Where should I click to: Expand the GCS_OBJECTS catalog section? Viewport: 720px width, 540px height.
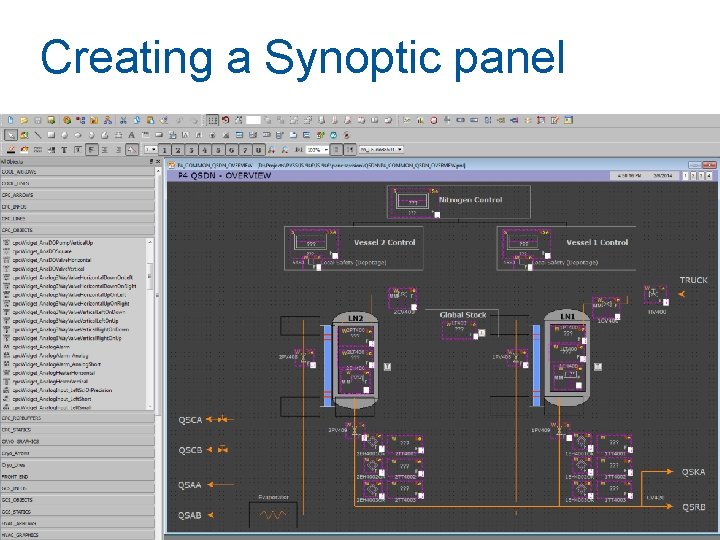(78, 500)
